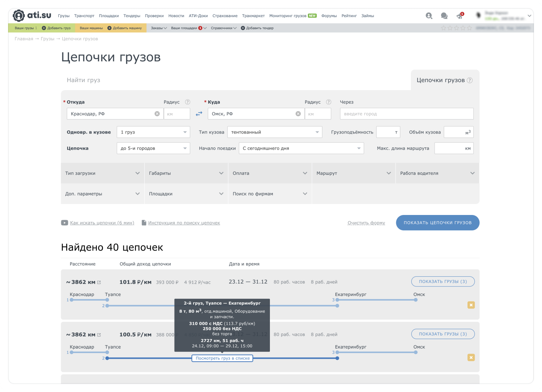The width and height of the screenshot is (542, 392).
Task: Expand the Оплата filter
Action: (x=270, y=173)
